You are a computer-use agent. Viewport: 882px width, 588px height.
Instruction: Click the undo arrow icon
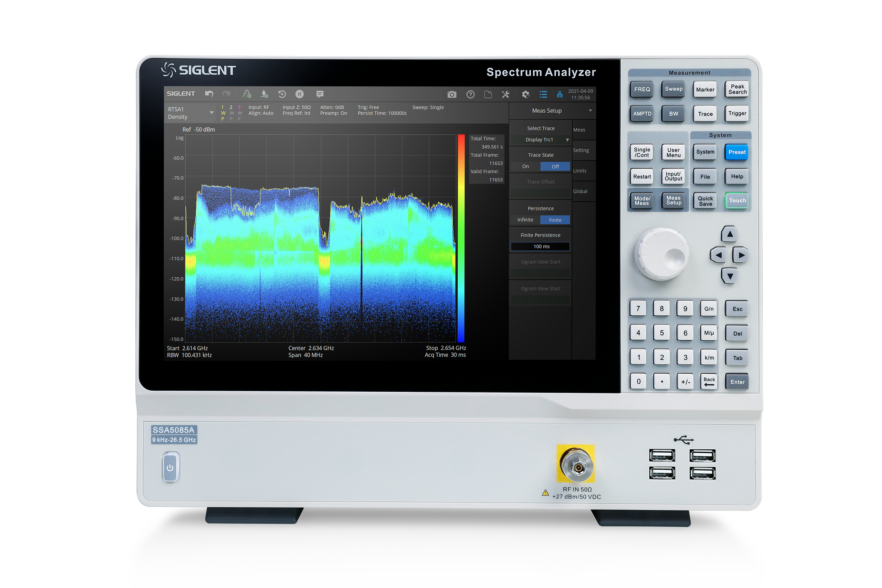209,94
